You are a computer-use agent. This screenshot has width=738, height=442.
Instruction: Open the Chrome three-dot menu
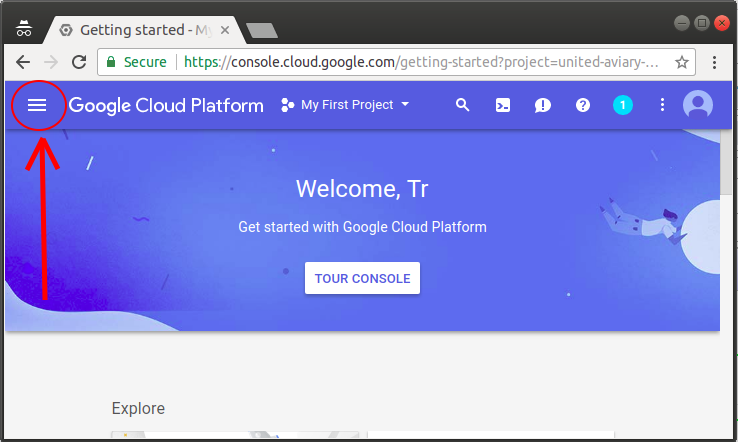tap(714, 62)
